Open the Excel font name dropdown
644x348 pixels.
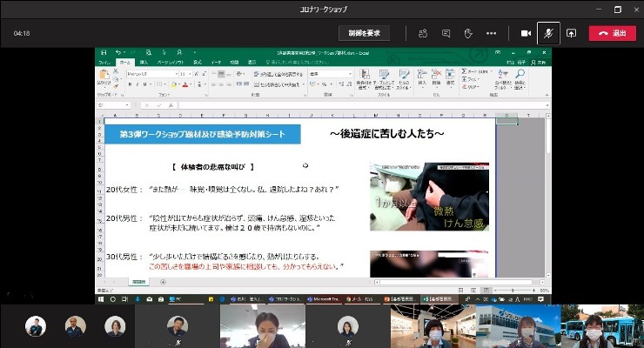[177, 74]
